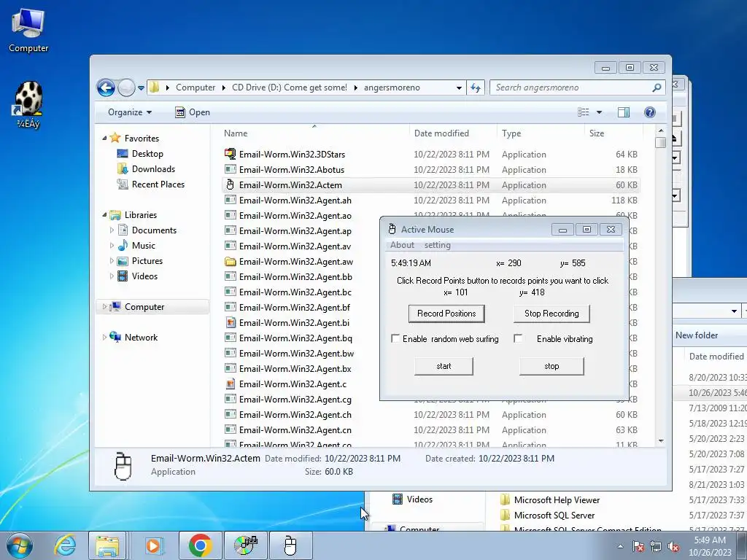Launch Google Chrome from the taskbar
The height and width of the screenshot is (560, 747).
point(200,545)
